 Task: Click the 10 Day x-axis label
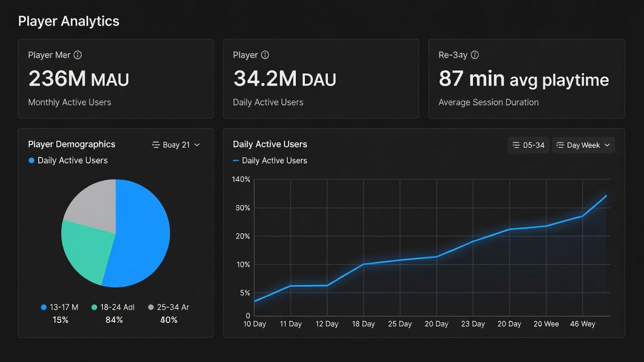click(255, 324)
